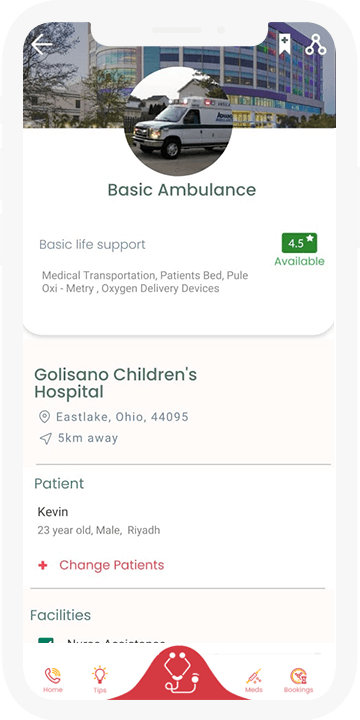Open the Tips tab with lightbulb icon

pos(100,680)
